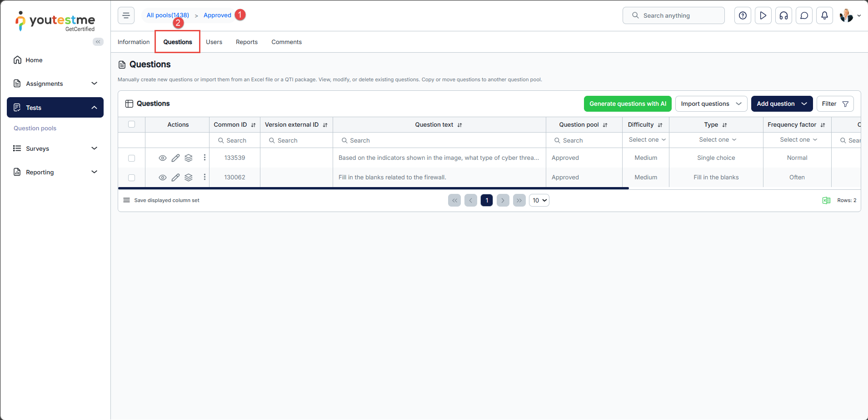Open the help question mark icon
Screen dimensions: 868x420
[743, 15]
